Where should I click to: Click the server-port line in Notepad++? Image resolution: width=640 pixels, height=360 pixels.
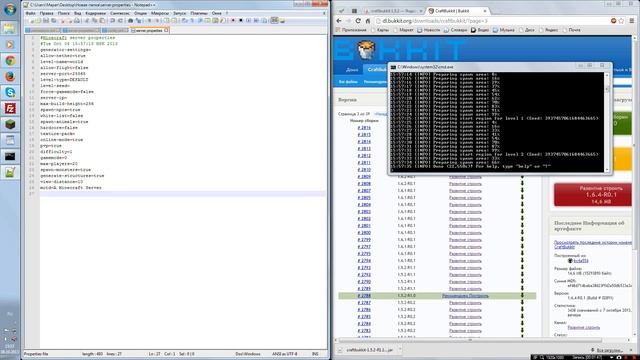point(63,73)
